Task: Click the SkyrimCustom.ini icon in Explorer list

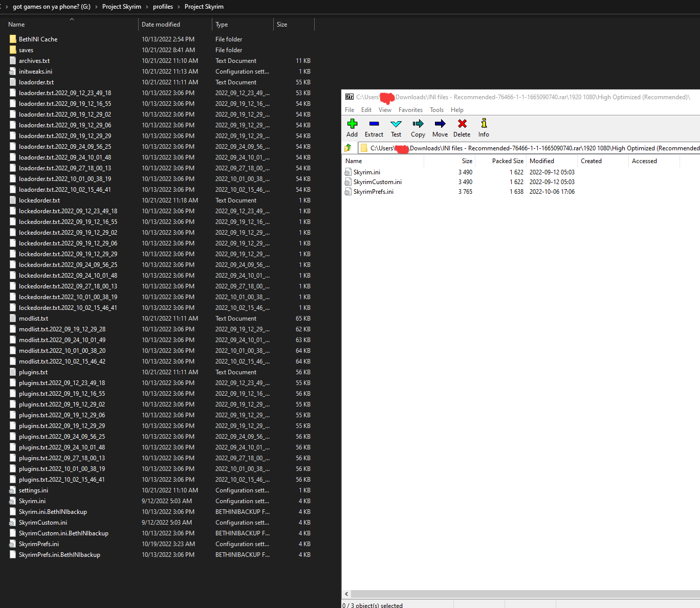Action: click(13, 522)
